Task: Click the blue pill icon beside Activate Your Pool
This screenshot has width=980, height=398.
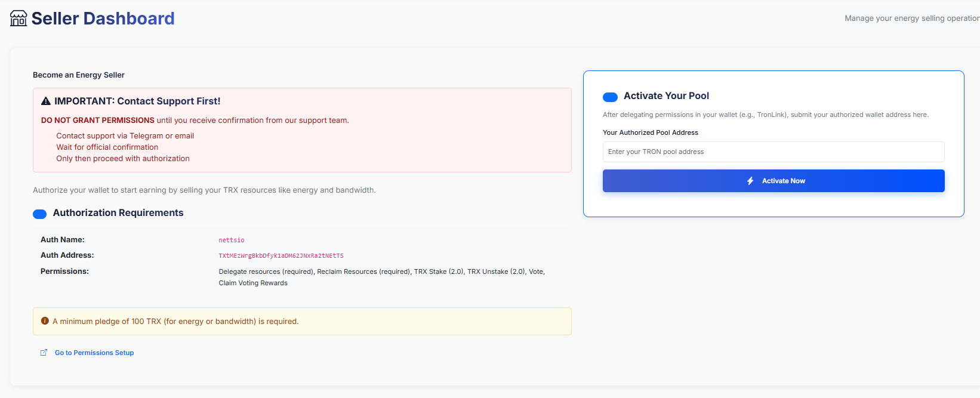Action: point(610,97)
